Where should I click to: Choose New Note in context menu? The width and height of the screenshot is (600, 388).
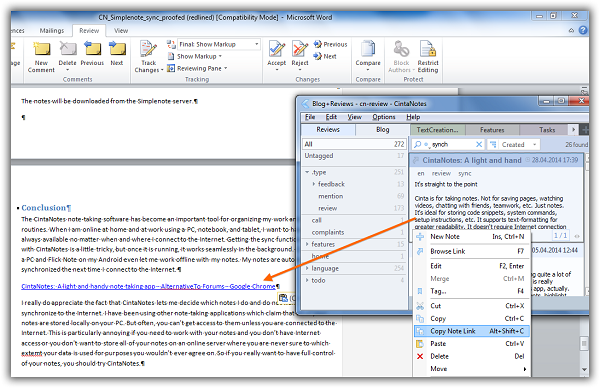(x=471, y=236)
